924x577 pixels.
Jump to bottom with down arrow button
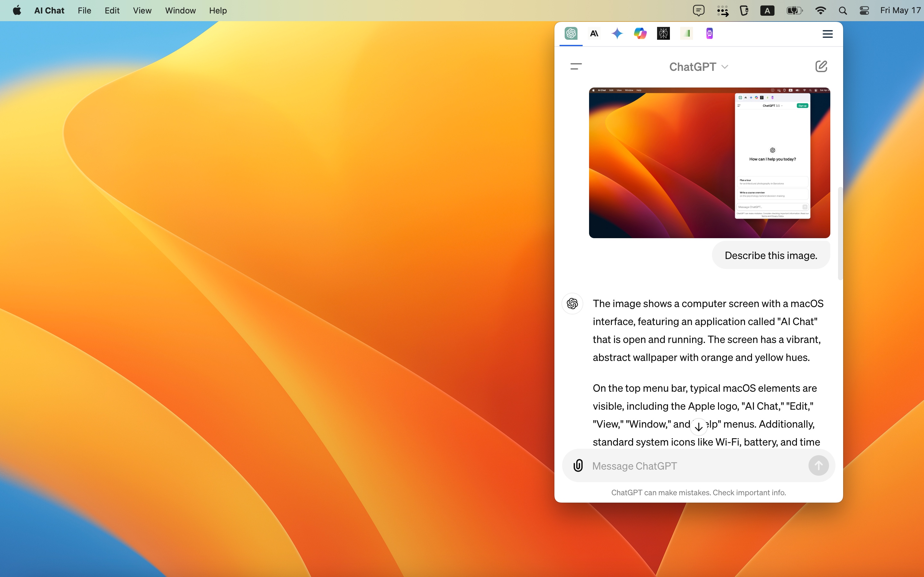pos(699,427)
